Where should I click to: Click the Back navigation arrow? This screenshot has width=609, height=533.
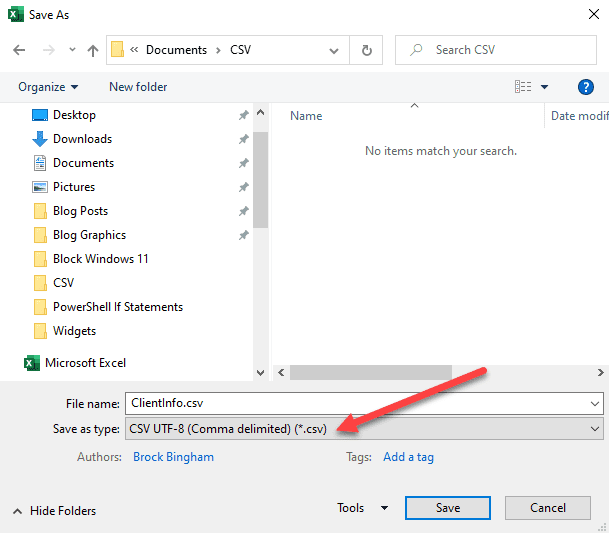tap(19, 50)
